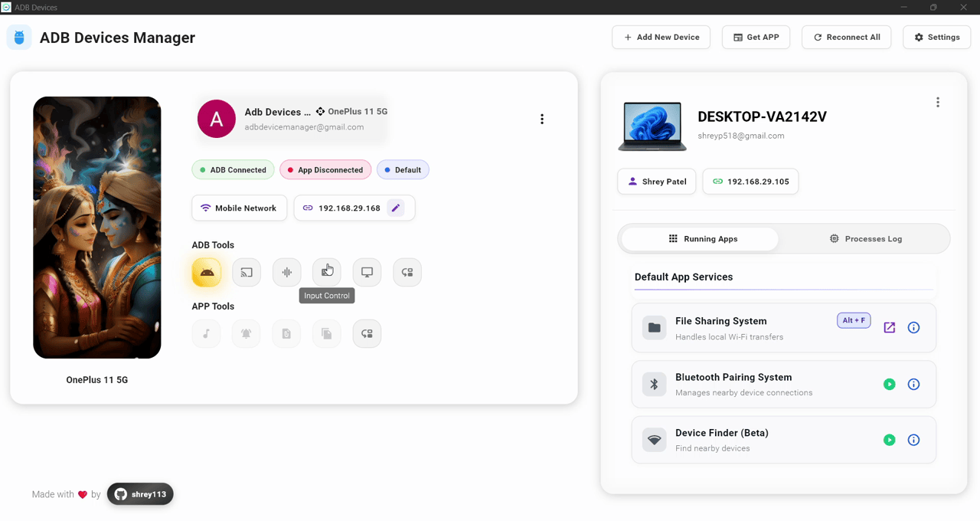Click the Add New Device button

click(x=661, y=37)
